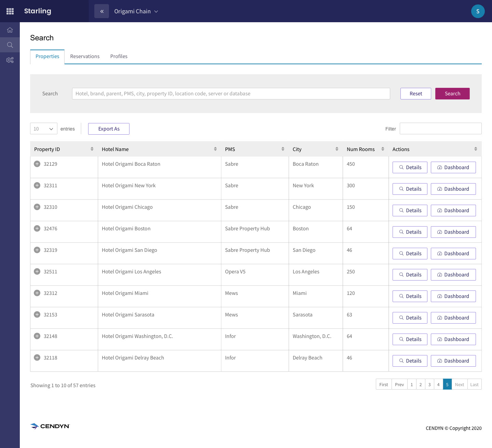The image size is (492, 448).
Task: Expand row for property 32319
Action: [x=37, y=250]
